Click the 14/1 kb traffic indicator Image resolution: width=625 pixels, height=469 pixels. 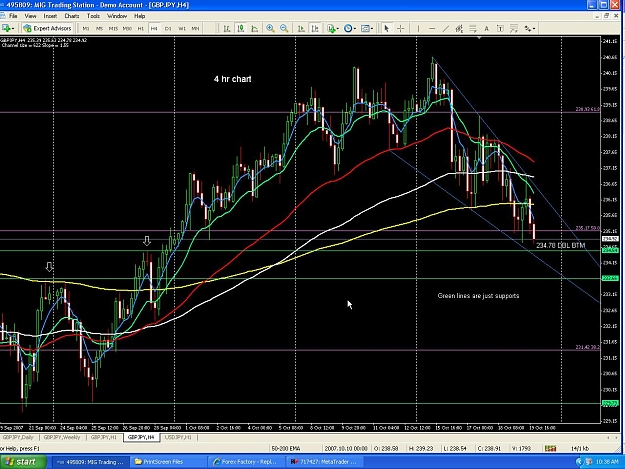[x=580, y=449]
